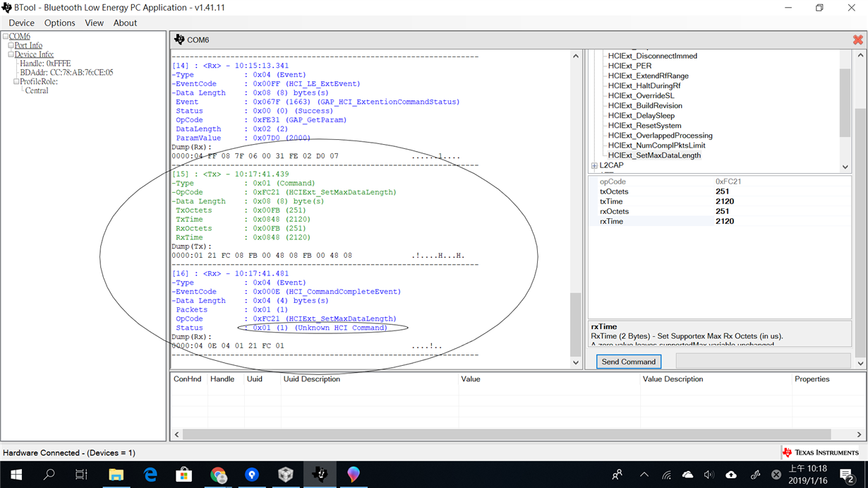Open the 3D box app on taskbar
This screenshot has height=488, width=868.
[x=286, y=475]
